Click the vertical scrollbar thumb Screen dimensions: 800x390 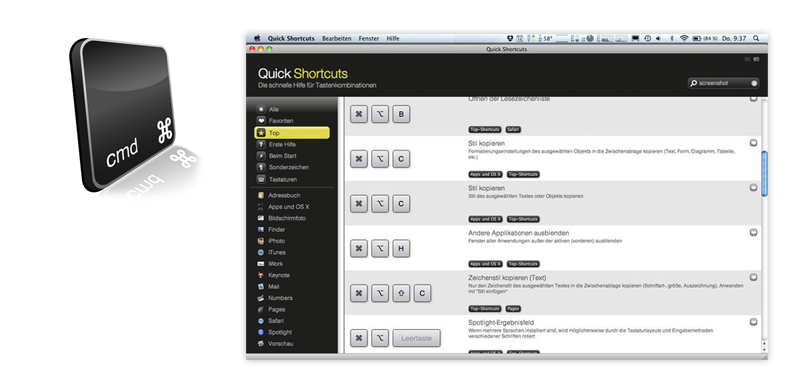point(764,173)
